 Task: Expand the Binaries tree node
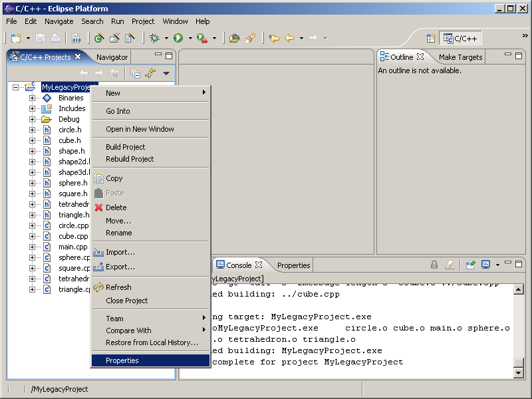pyautogui.click(x=32, y=98)
